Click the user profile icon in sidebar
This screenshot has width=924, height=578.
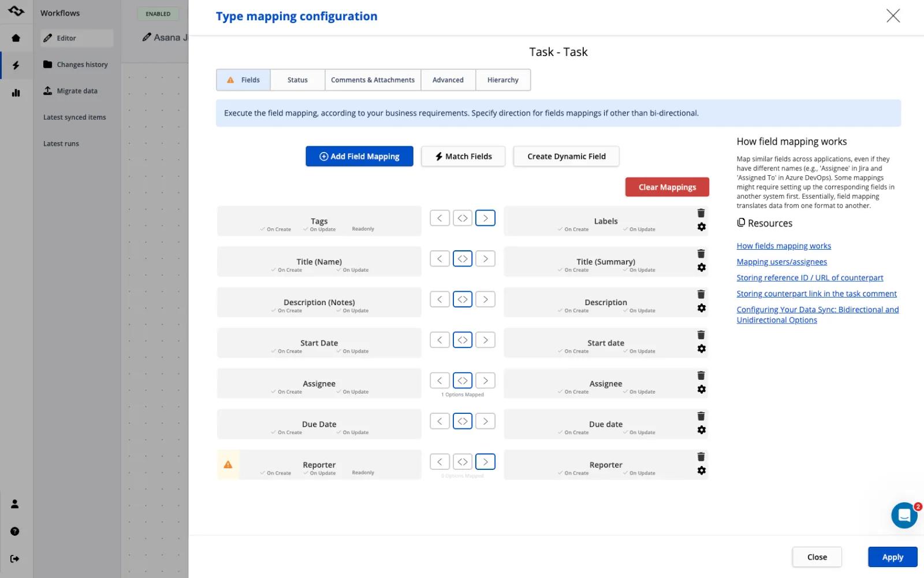[x=15, y=504]
